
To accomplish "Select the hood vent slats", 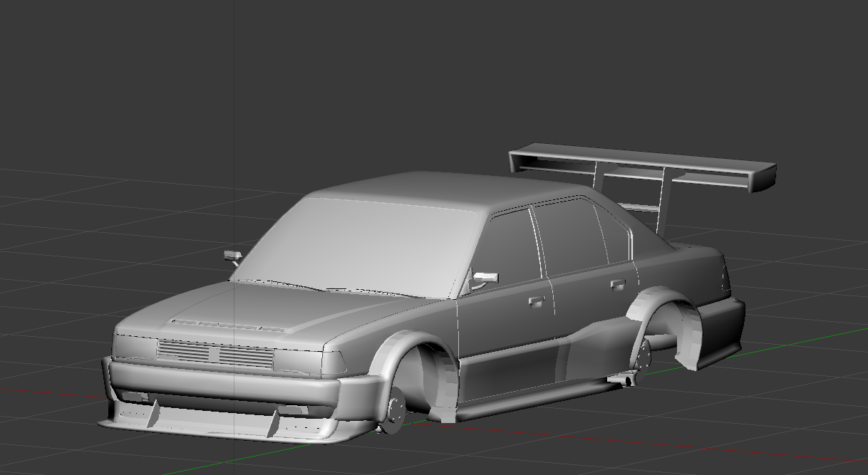I will pyautogui.click(x=227, y=325).
